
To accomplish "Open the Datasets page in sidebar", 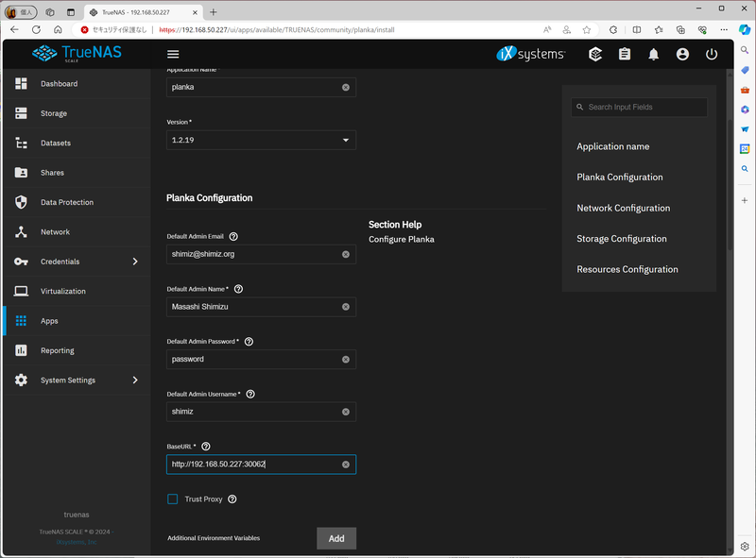I will tap(56, 144).
